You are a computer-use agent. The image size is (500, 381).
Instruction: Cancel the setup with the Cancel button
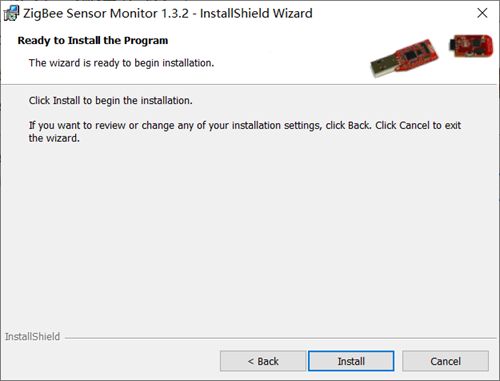(445, 361)
